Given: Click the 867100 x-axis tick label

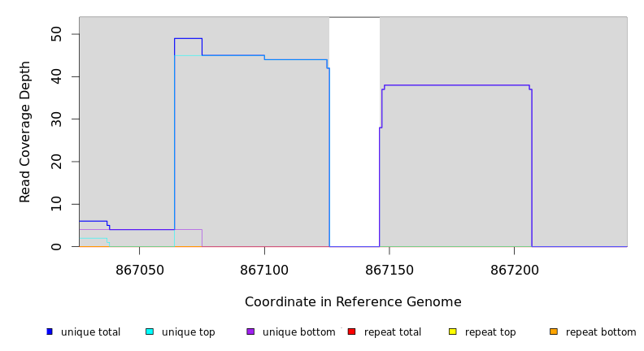Looking at the screenshot, I should (264, 269).
